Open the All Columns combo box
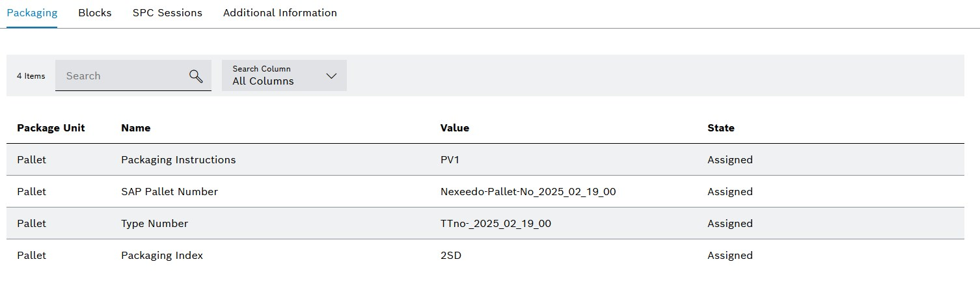 coord(284,75)
